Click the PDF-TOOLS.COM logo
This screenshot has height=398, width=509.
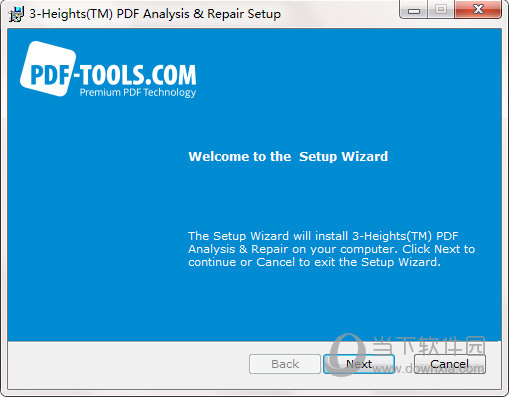108,70
